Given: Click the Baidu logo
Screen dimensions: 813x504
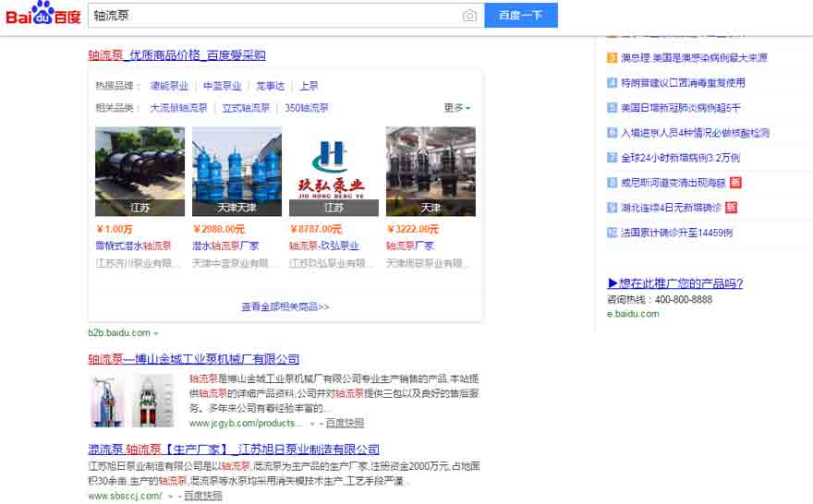Looking at the screenshot, I should (43, 15).
